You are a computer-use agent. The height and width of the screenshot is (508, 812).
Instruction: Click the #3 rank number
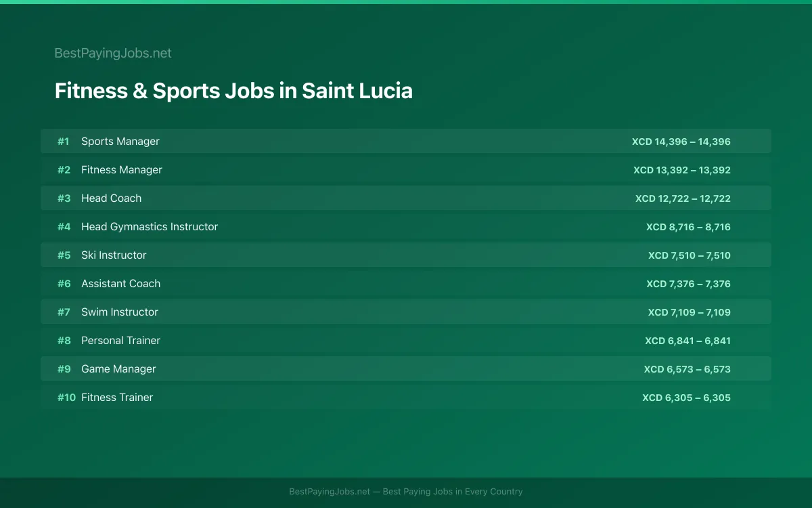pos(64,198)
